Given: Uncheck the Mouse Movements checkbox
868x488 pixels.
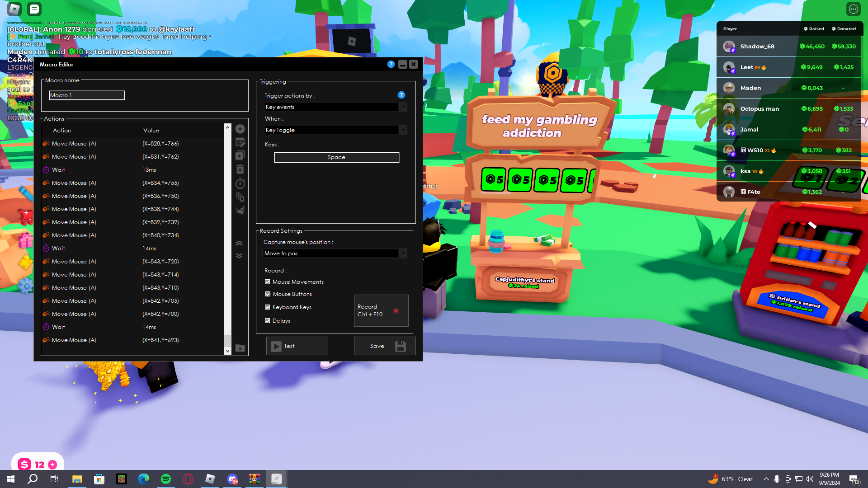Looking at the screenshot, I should (268, 282).
